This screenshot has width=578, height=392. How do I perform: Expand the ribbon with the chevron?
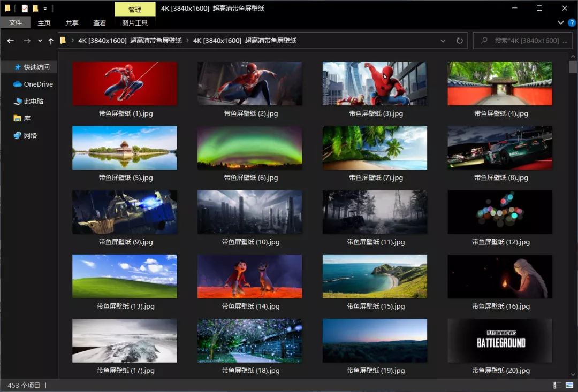pos(560,23)
